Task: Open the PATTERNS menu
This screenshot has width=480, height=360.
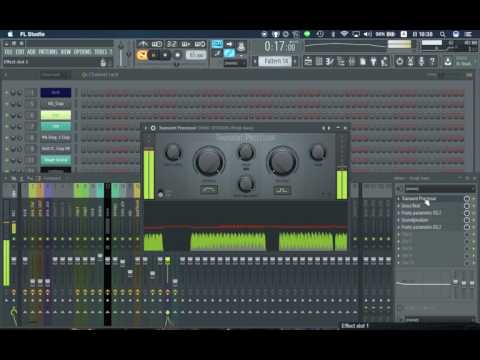Action: [x=48, y=52]
